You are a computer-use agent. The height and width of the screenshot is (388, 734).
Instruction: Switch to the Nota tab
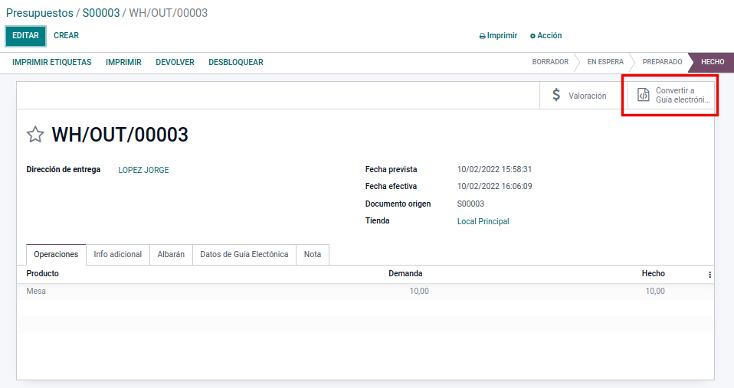tap(313, 254)
